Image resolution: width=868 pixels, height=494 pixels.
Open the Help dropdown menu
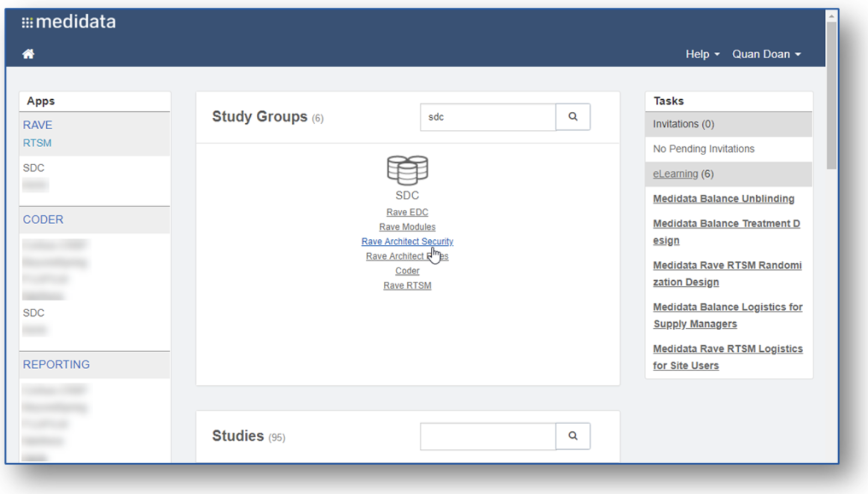pos(702,54)
